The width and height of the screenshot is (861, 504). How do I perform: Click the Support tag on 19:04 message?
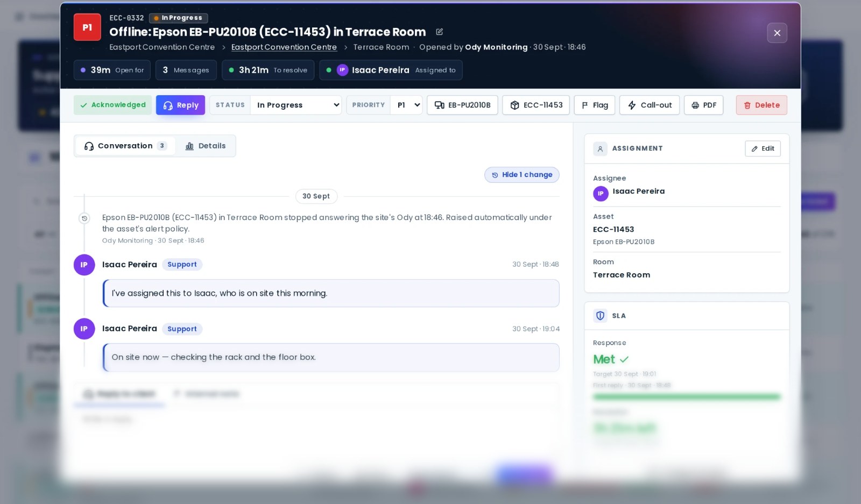click(182, 329)
